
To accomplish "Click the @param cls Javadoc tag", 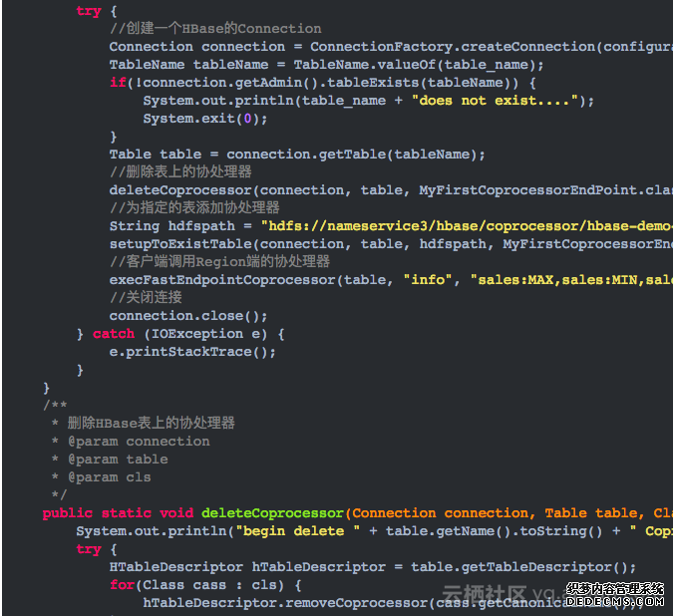I will [x=110, y=477].
